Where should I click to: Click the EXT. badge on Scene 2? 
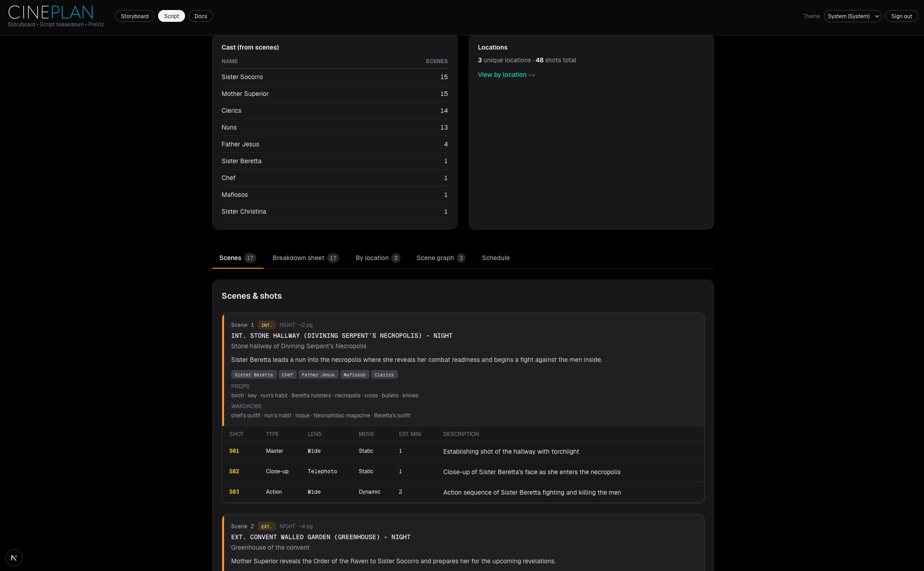[x=266, y=526]
